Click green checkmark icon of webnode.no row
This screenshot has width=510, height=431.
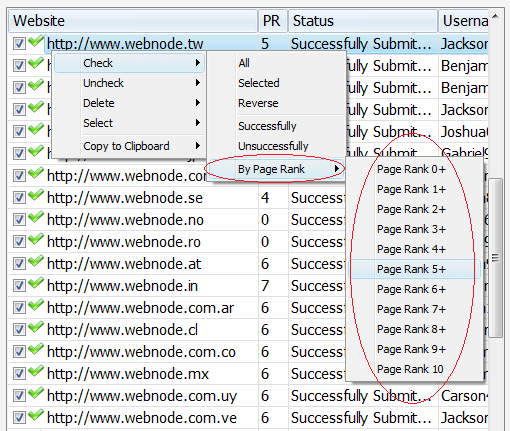(x=36, y=217)
